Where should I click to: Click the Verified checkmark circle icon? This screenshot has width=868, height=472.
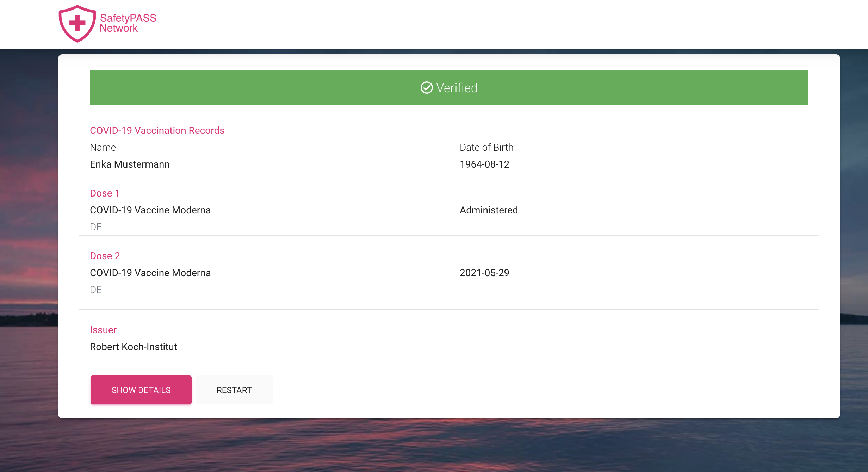[426, 88]
